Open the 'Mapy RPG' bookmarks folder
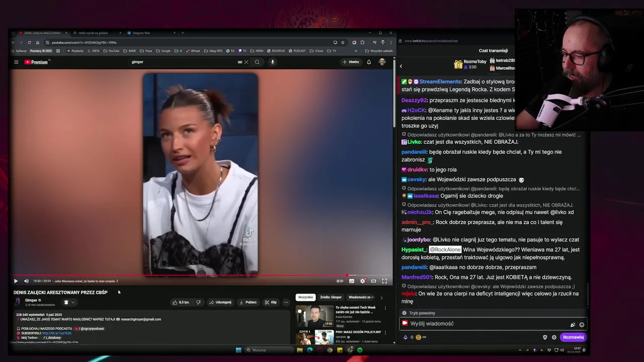 213,51
